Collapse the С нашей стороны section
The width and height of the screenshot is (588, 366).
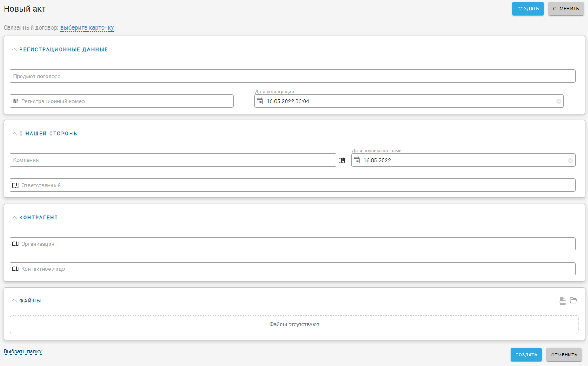pos(14,134)
